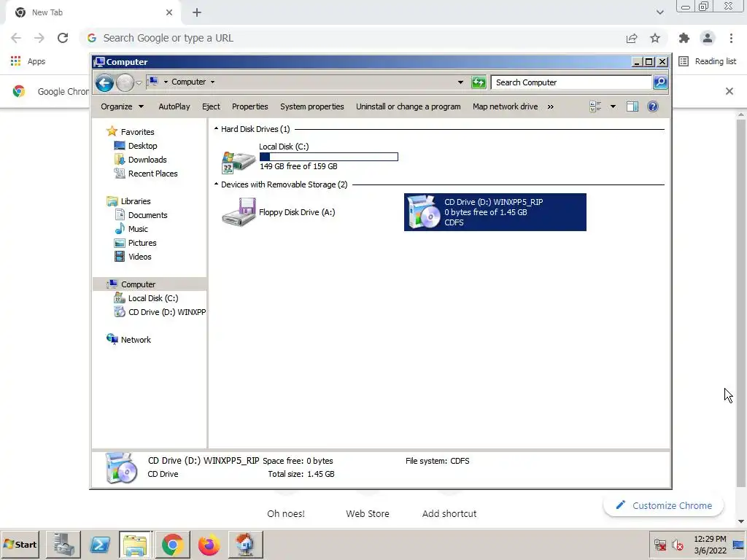Collapse the Hard Disk Drives group
Viewport: 747px width, 560px height.
point(216,129)
